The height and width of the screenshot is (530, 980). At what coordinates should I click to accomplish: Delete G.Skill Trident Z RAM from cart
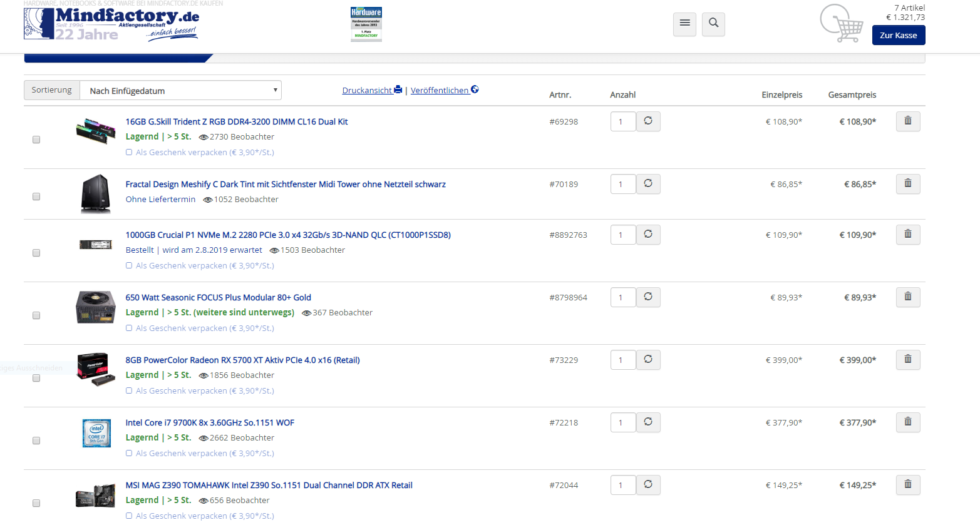click(908, 121)
